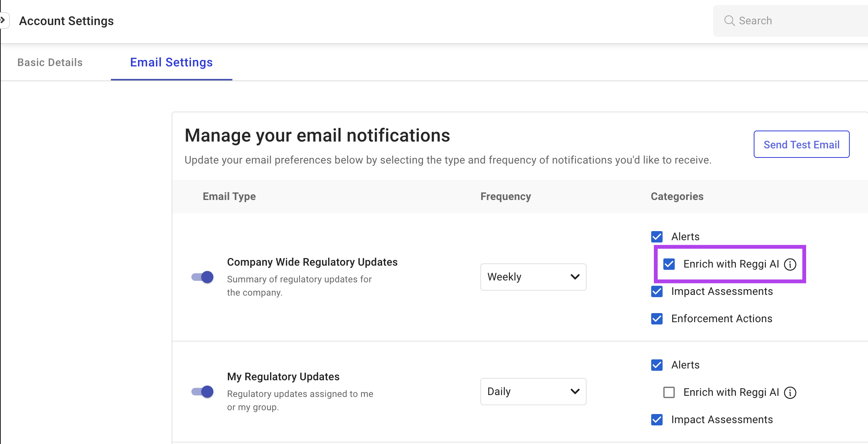Uncheck highlighted Enrich with Reggi AI checkbox
The image size is (868, 444).
click(669, 264)
